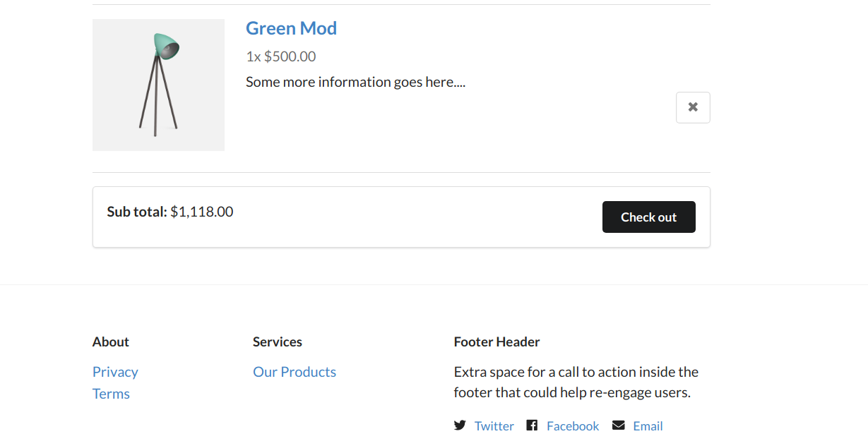This screenshot has width=868, height=441.
Task: Open the Email text link
Action: [648, 426]
